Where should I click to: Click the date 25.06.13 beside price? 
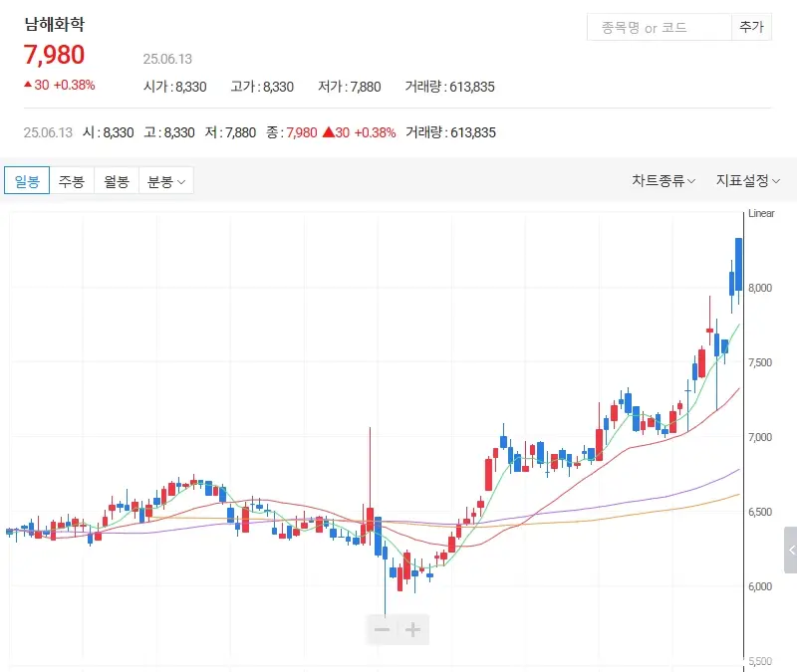coord(167,59)
